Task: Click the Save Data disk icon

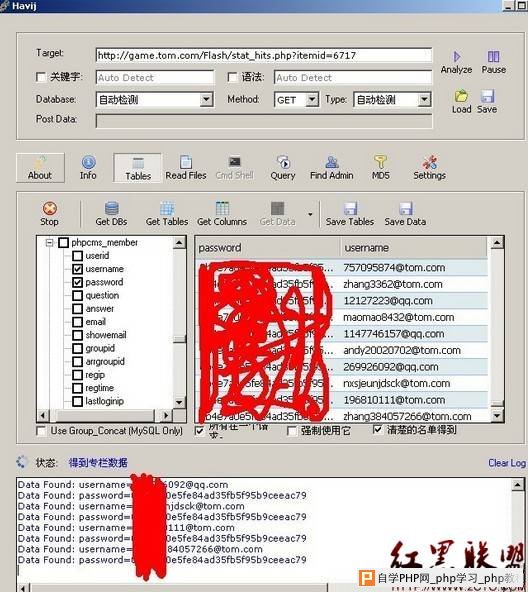Action: click(x=406, y=208)
